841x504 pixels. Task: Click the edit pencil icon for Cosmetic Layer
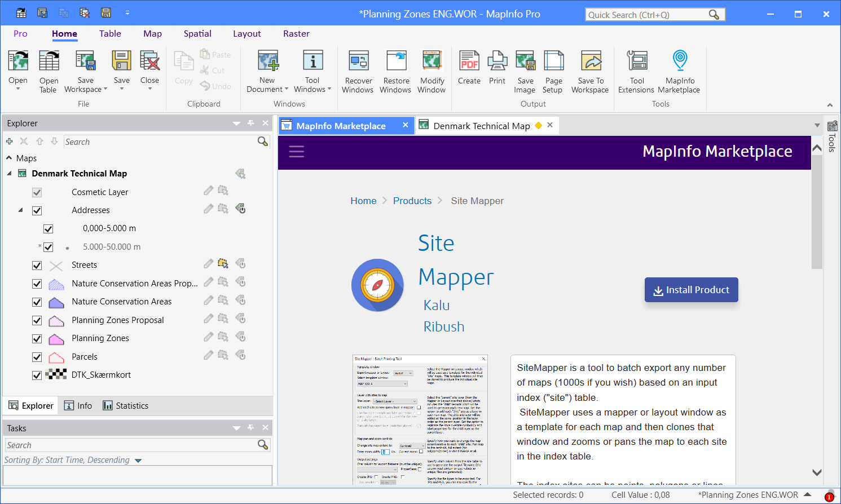pos(209,191)
